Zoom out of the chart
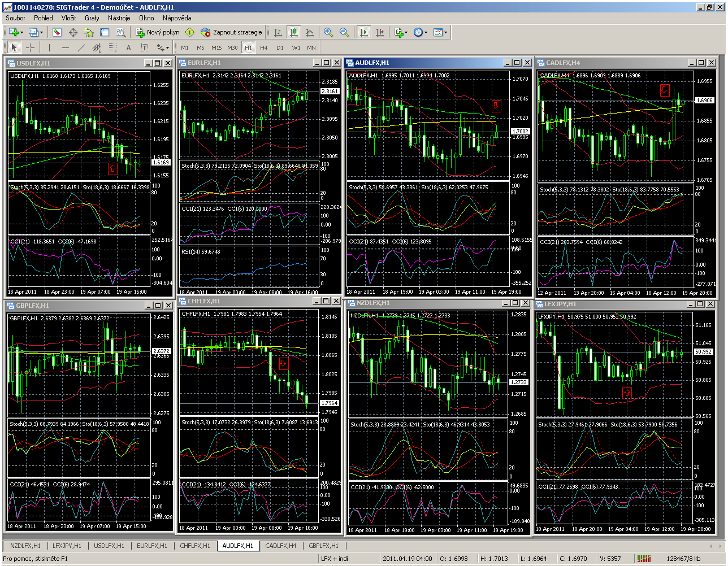This screenshot has width=728, height=566. pyautogui.click(x=344, y=32)
